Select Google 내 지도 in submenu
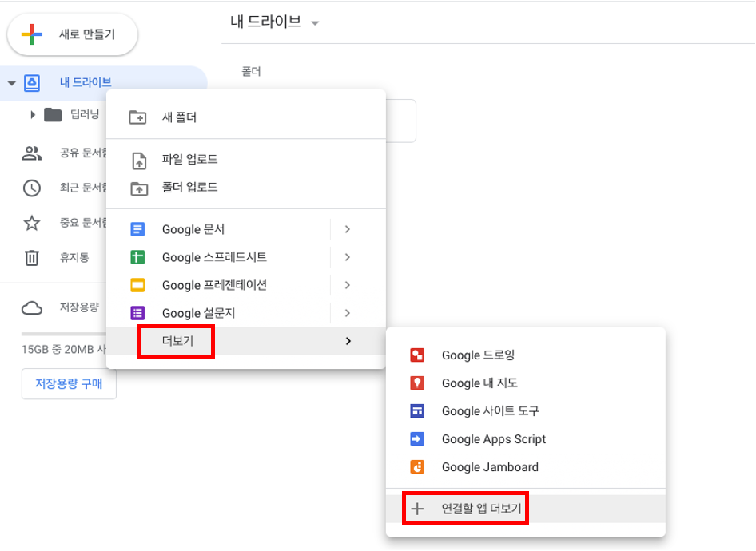This screenshot has height=551, width=756. point(526,383)
